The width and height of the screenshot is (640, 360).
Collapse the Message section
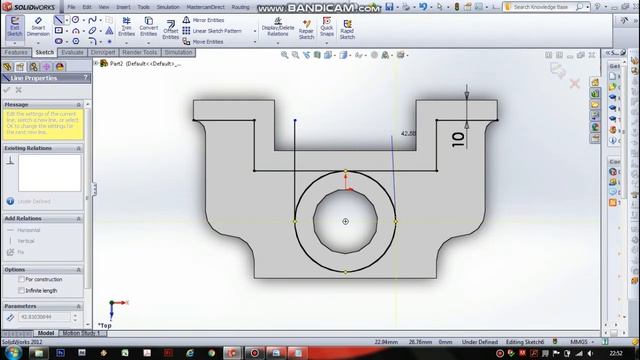[x=78, y=105]
